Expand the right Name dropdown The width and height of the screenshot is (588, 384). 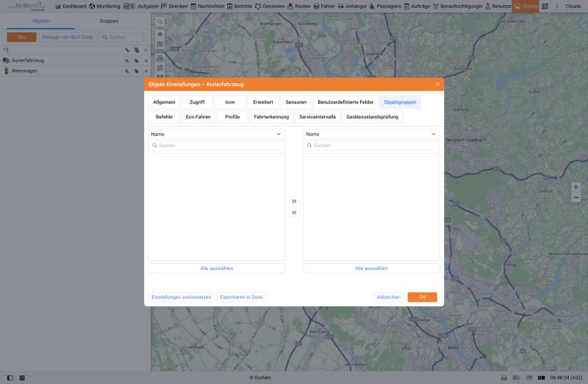(x=371, y=134)
